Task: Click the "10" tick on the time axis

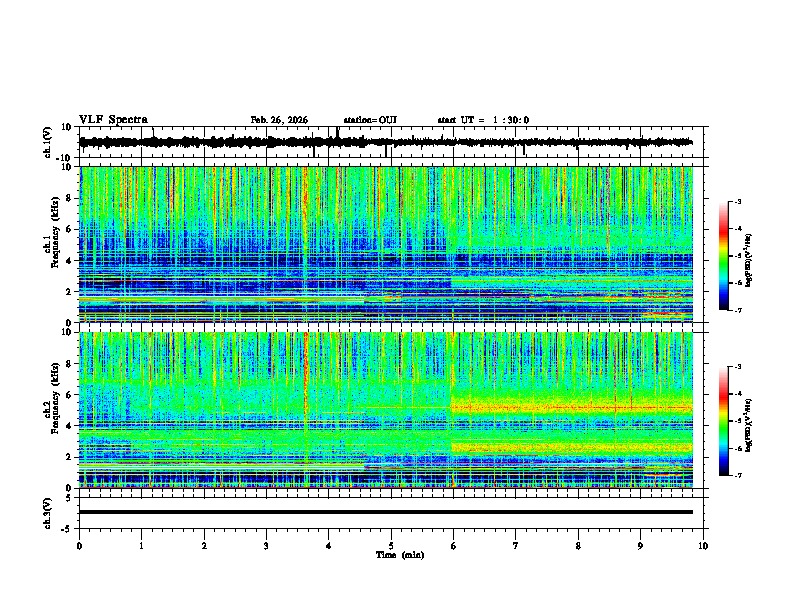Action: coord(703,546)
